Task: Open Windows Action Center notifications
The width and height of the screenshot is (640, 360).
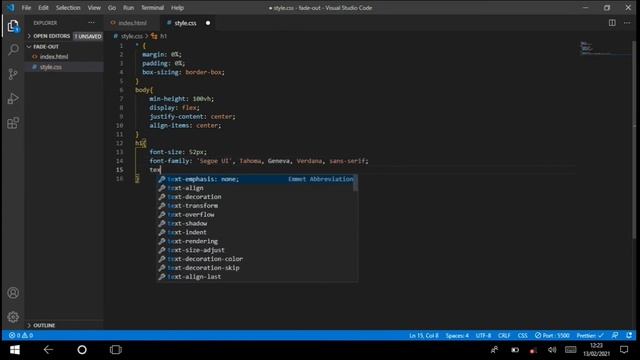Action: click(x=624, y=350)
